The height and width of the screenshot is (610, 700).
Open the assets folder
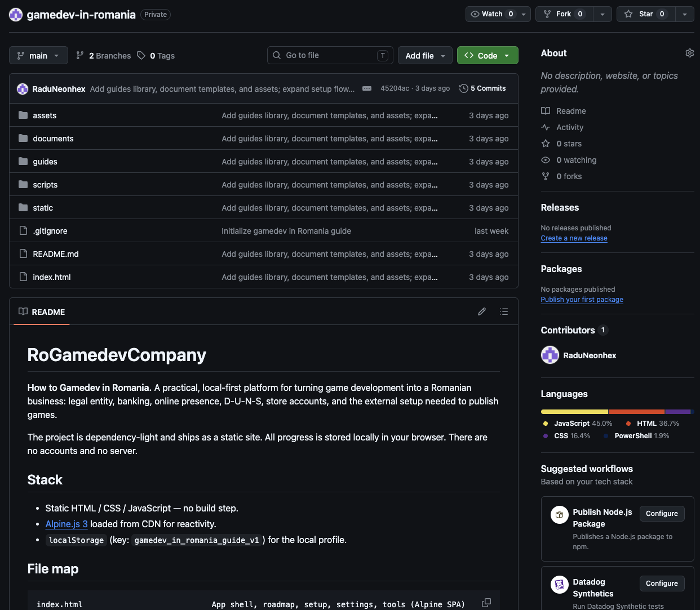point(45,115)
